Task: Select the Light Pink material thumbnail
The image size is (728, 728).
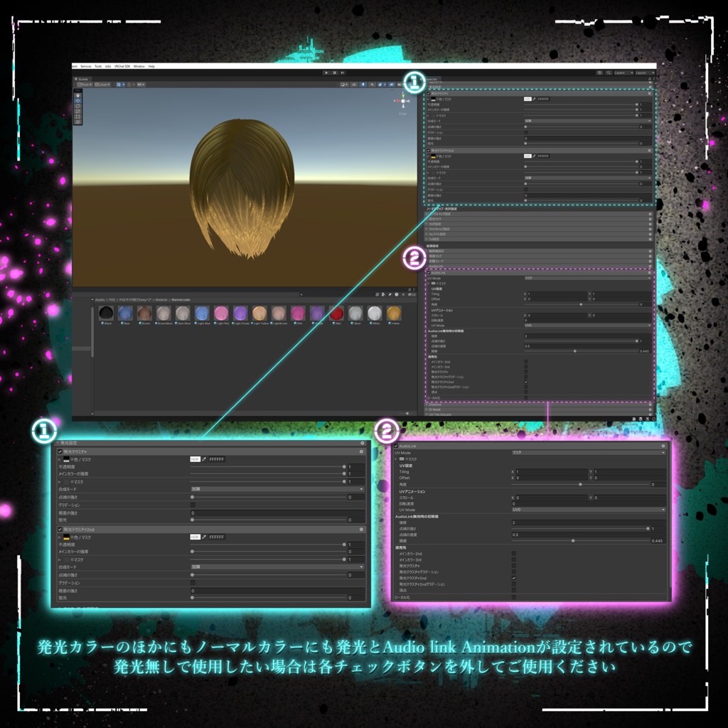Action: (221, 314)
